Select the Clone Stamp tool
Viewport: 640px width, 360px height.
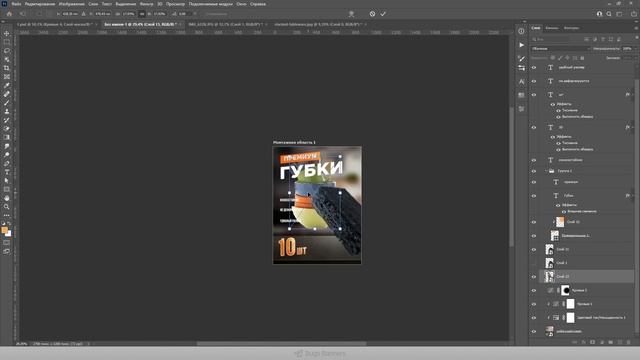click(7, 111)
